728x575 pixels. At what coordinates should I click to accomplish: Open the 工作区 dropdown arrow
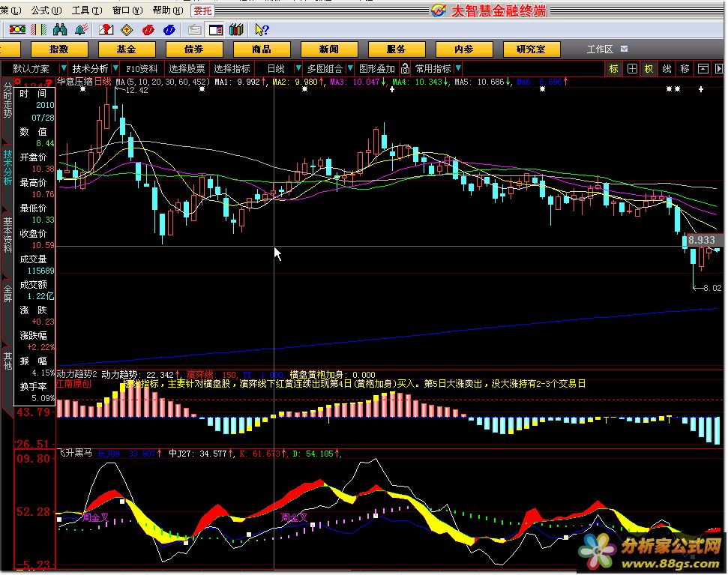pos(624,49)
